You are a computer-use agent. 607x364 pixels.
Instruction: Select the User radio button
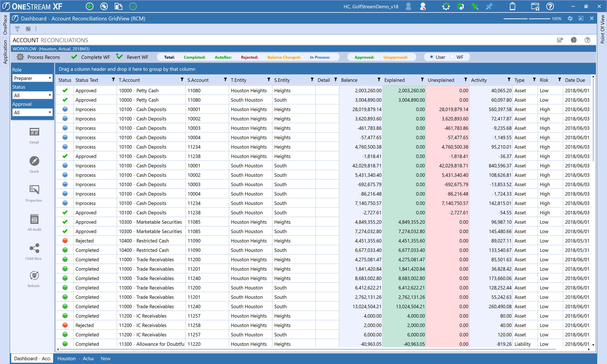[x=431, y=57]
